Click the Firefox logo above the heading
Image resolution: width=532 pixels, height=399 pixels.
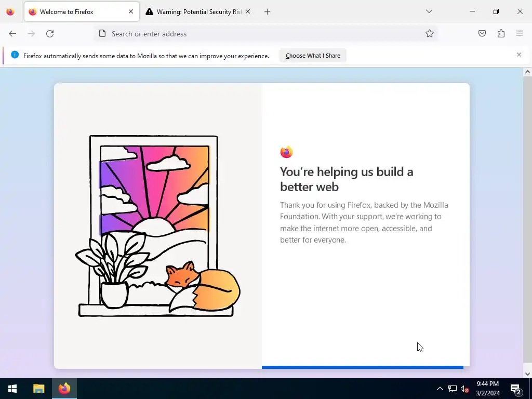[x=286, y=152]
